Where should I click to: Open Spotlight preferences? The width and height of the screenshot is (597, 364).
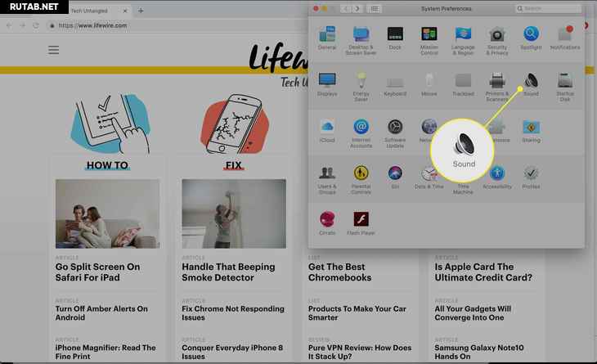(x=531, y=38)
